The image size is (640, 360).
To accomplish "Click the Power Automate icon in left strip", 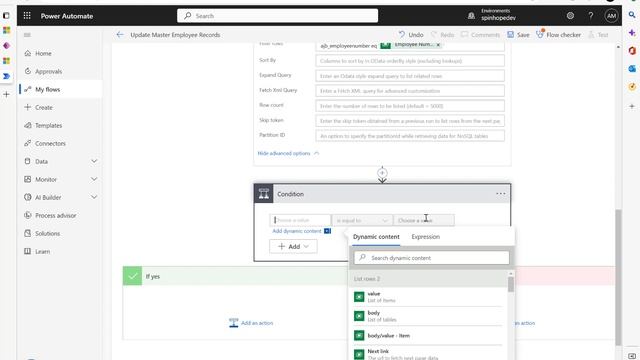I will click(7, 76).
